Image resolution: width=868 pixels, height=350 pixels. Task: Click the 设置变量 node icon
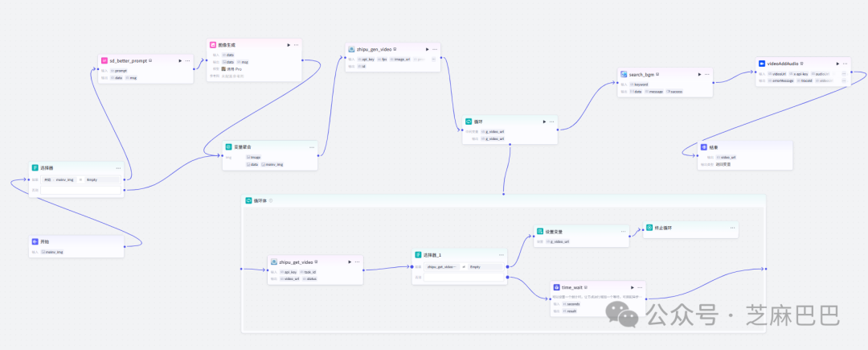[540, 231]
